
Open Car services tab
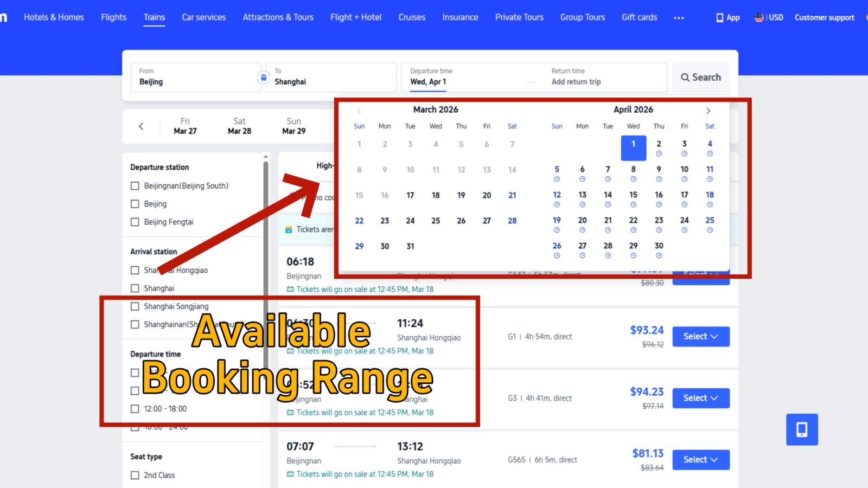(204, 17)
